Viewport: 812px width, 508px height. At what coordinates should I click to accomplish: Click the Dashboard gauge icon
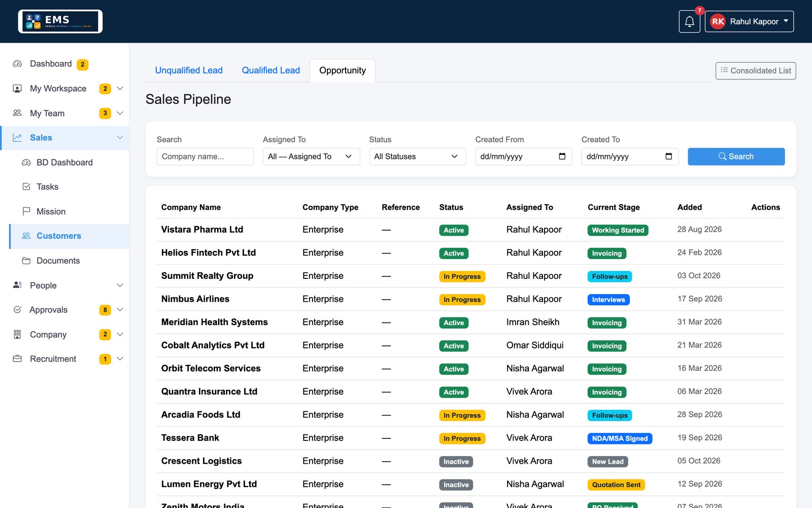(17, 64)
